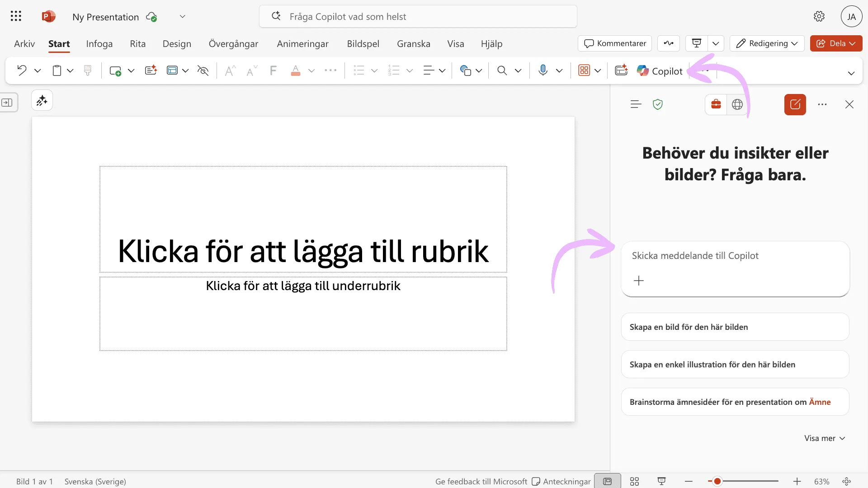Expand Visa mer suggestions
Image resolution: width=868 pixels, height=488 pixels.
tap(825, 438)
